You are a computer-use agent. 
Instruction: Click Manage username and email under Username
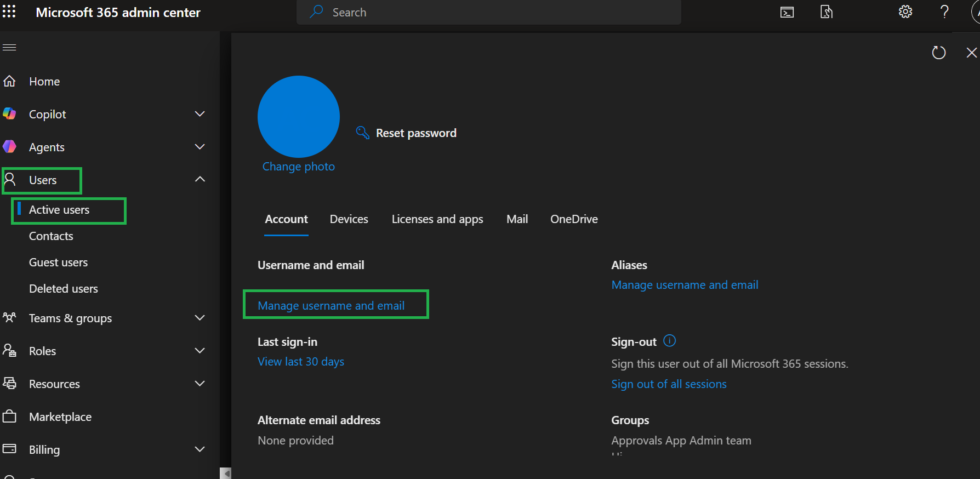(331, 306)
